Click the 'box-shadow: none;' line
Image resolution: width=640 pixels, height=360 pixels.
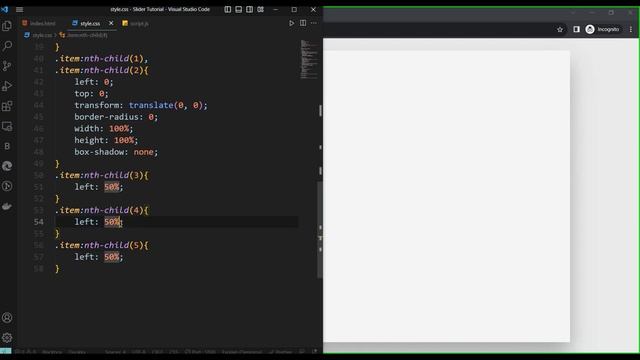click(116, 152)
